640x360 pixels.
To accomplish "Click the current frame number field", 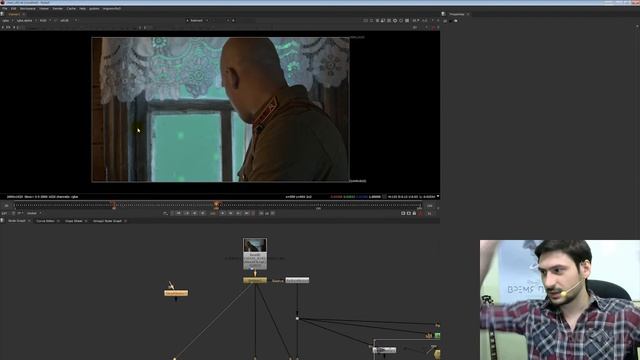I will tap(213, 213).
